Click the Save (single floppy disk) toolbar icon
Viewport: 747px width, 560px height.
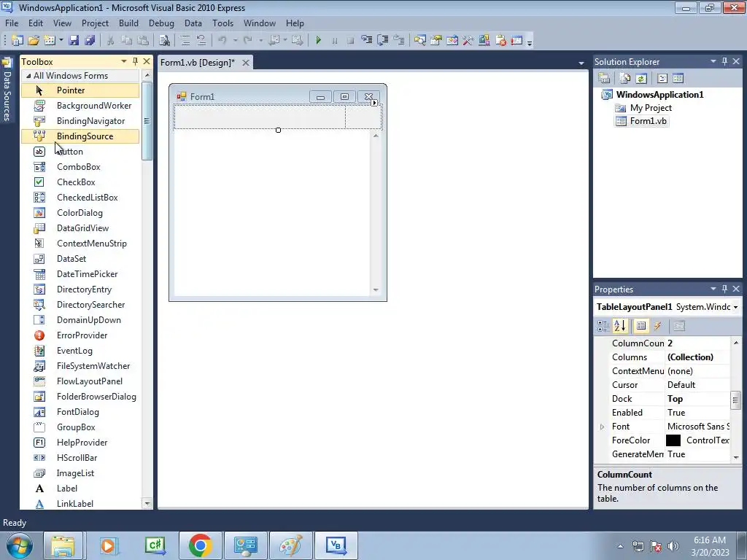pyautogui.click(x=74, y=41)
